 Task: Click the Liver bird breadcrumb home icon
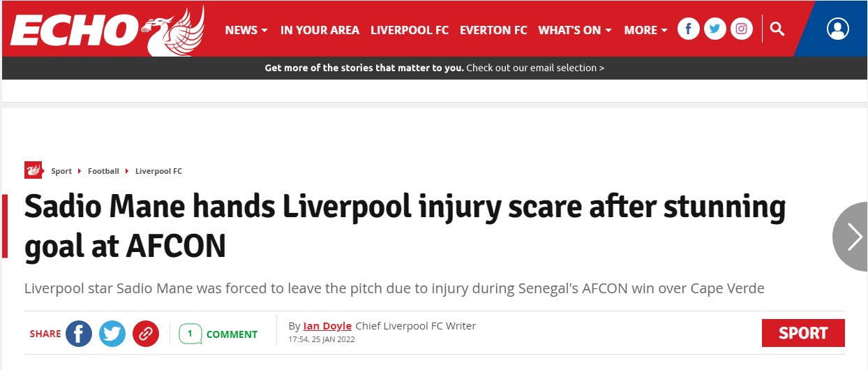(33, 170)
